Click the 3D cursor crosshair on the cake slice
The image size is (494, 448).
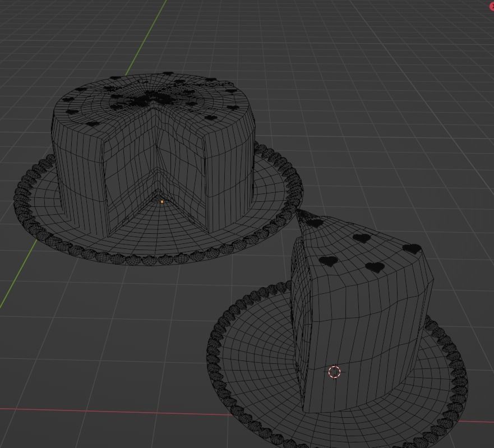pos(335,372)
